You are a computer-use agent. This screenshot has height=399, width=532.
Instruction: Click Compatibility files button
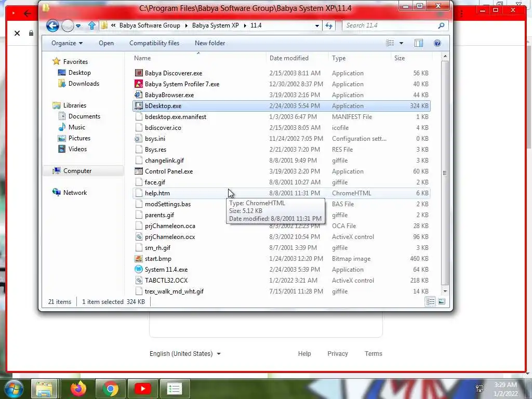154,43
